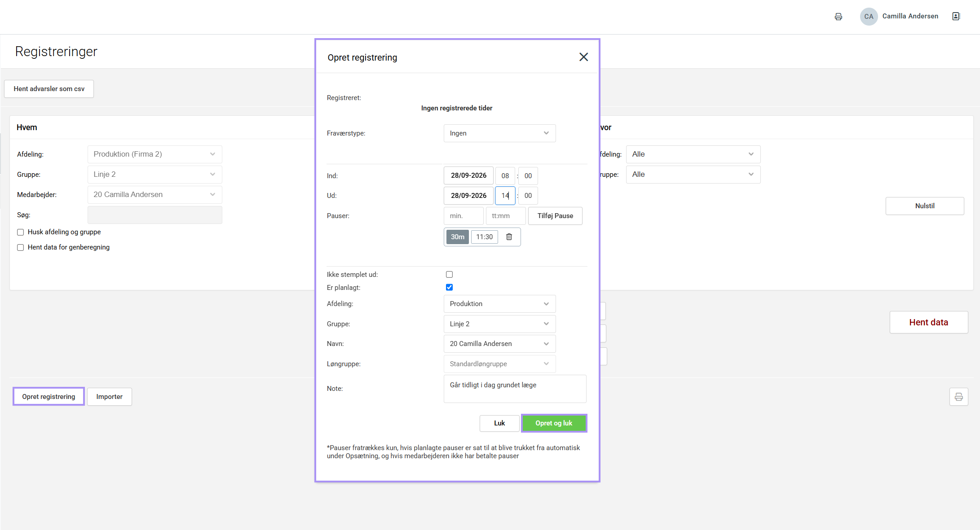Image resolution: width=980 pixels, height=530 pixels.
Task: Delete the 30m pause with the trash icon
Action: click(x=509, y=237)
